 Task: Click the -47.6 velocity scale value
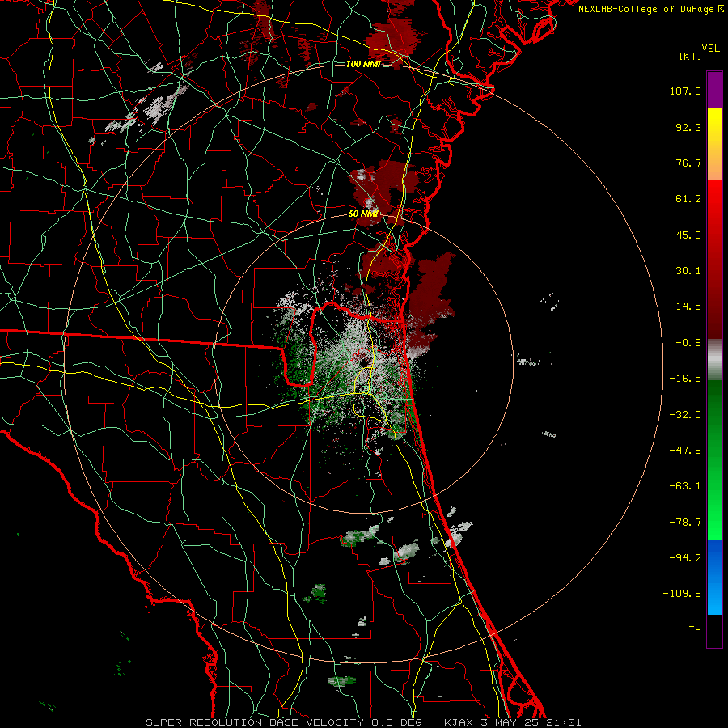click(x=685, y=451)
